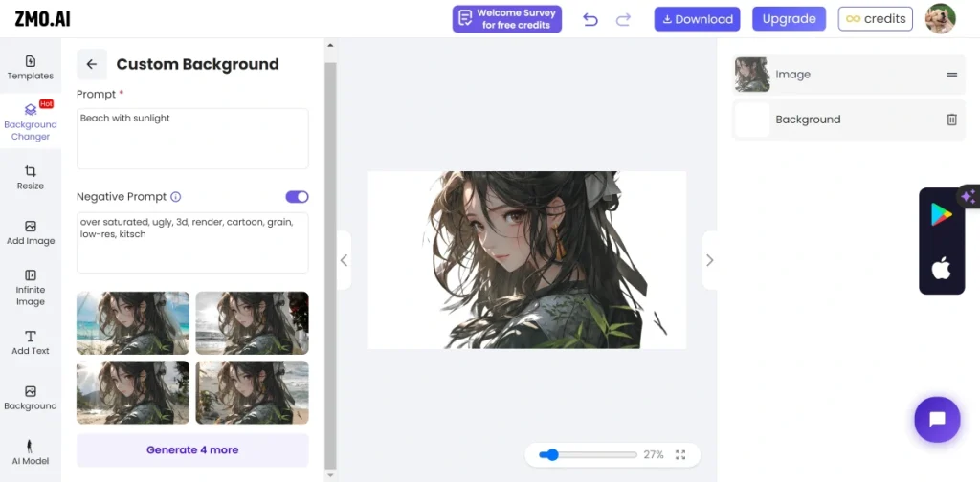Click the Download button
Image resolution: width=980 pixels, height=482 pixels.
tap(697, 19)
